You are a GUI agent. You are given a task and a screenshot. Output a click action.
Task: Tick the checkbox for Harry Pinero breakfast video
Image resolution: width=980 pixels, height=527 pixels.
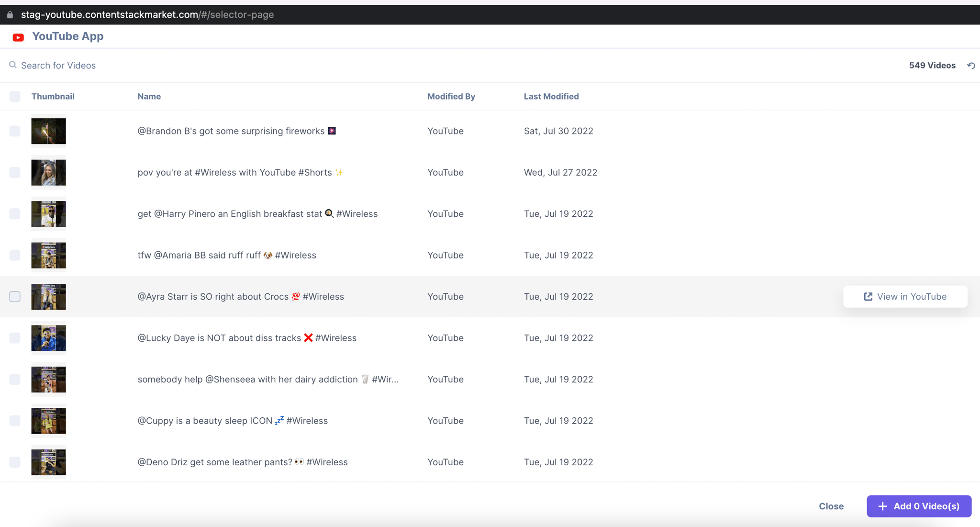pyautogui.click(x=15, y=214)
